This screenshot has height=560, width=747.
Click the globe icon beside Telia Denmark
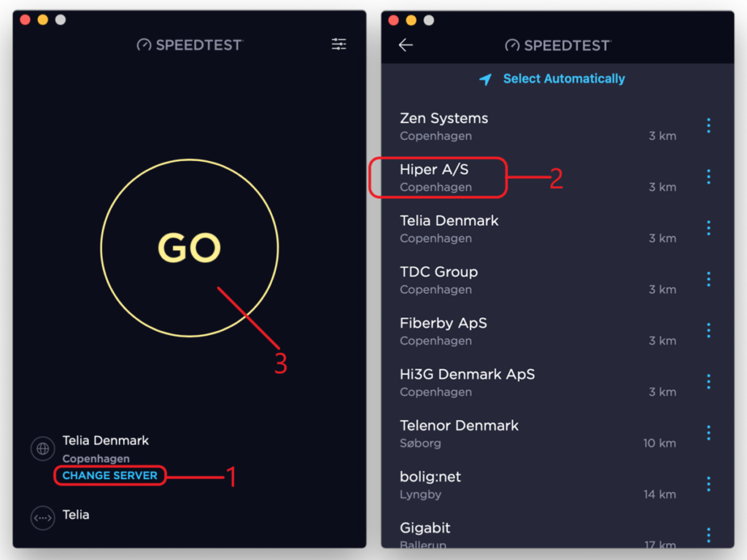coord(43,448)
